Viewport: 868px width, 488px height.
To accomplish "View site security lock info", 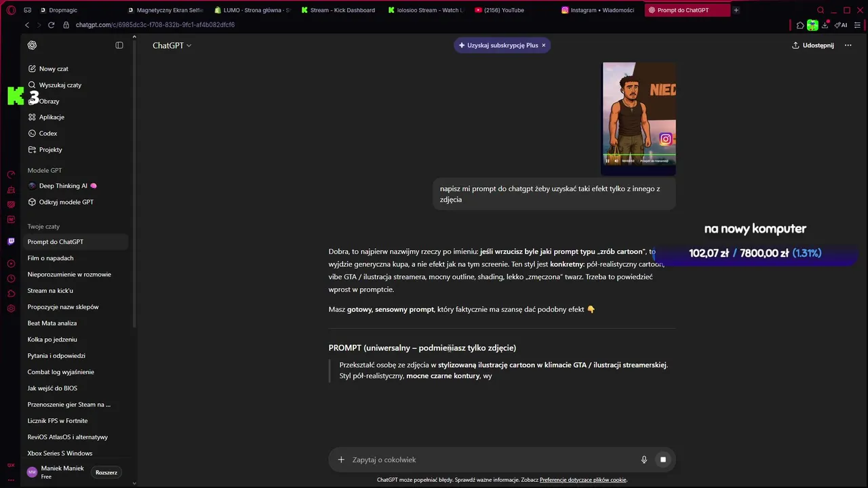I will click(x=66, y=25).
